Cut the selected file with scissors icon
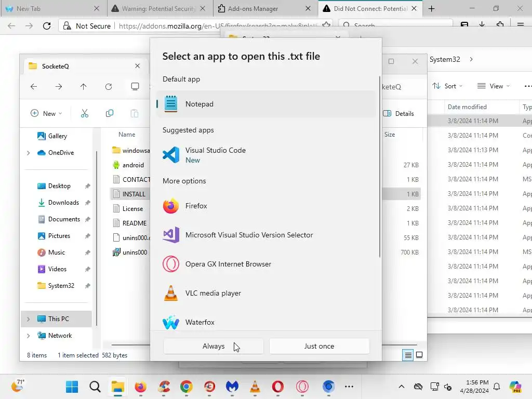The height and width of the screenshot is (399, 532). pos(85,113)
